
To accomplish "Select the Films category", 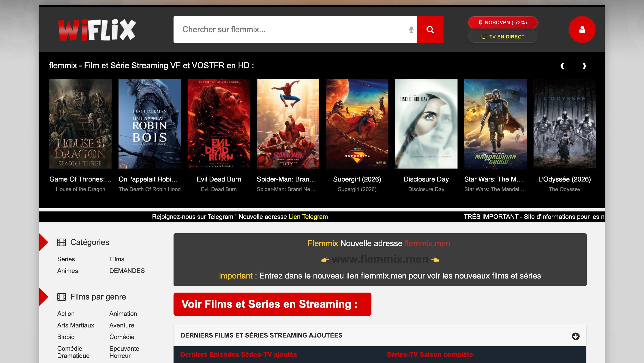I will (117, 259).
